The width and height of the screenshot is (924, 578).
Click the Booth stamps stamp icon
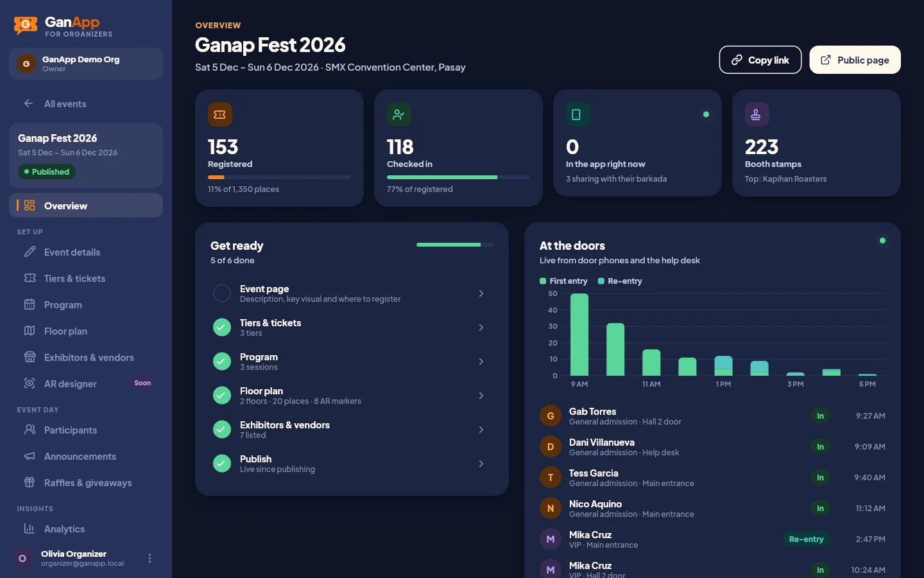click(757, 114)
